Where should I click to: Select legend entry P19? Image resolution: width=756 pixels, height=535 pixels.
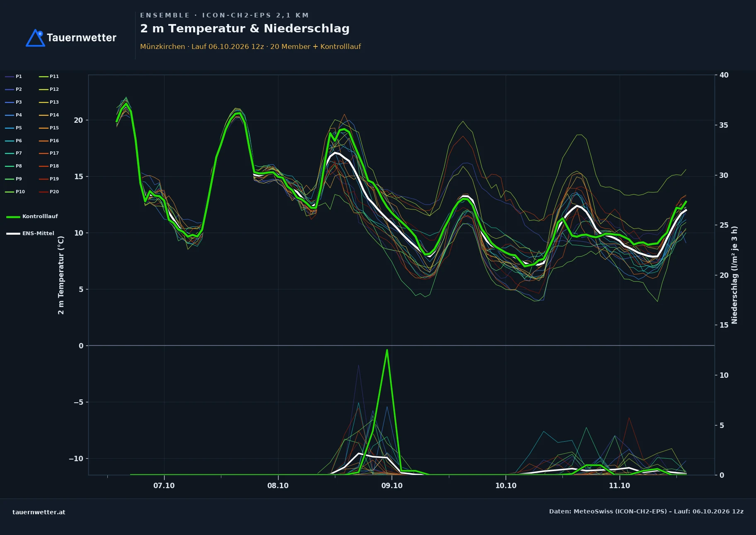tap(49, 179)
